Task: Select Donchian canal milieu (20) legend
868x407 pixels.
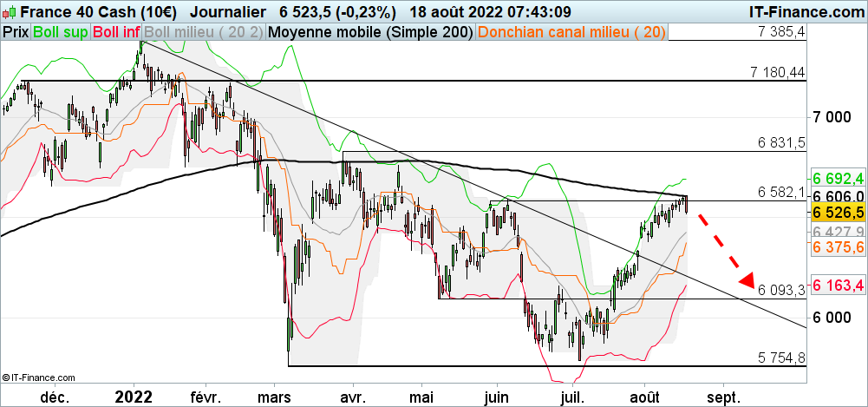Action: click(571, 32)
